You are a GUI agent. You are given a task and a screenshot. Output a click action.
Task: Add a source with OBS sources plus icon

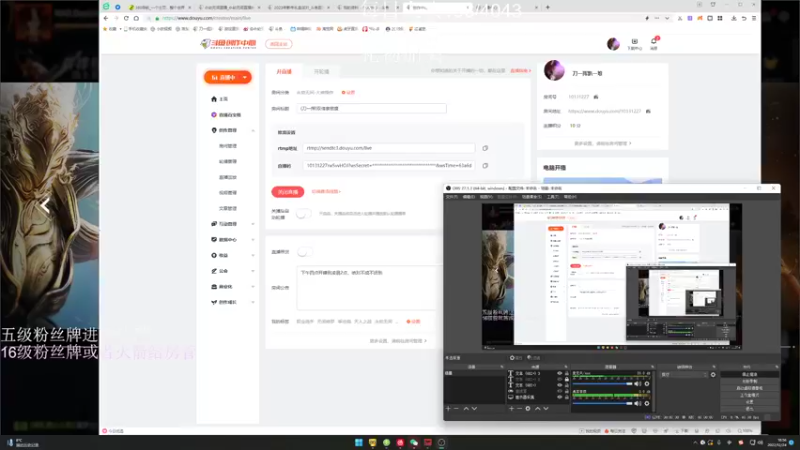coord(511,409)
